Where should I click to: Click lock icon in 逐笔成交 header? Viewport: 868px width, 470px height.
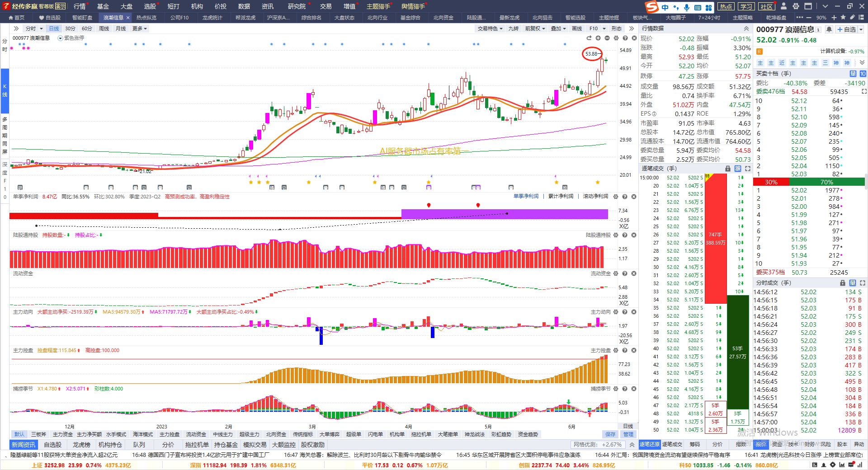pyautogui.click(x=728, y=169)
